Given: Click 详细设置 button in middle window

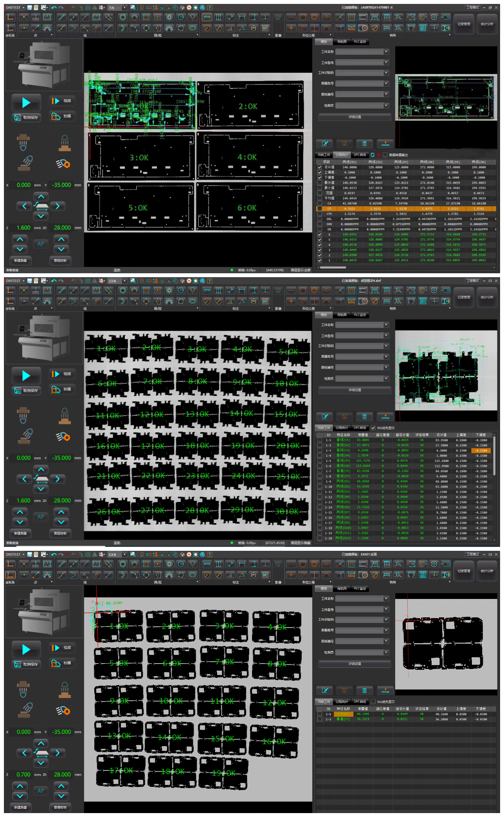Looking at the screenshot, I should pos(355,390).
